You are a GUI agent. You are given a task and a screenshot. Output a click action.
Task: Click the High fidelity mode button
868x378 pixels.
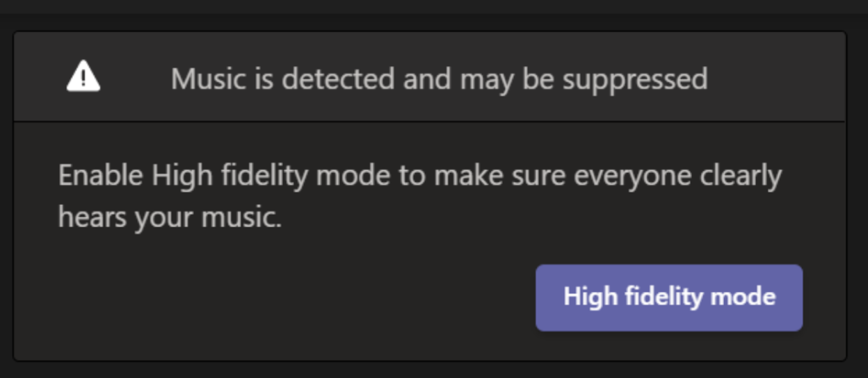pyautogui.click(x=669, y=297)
